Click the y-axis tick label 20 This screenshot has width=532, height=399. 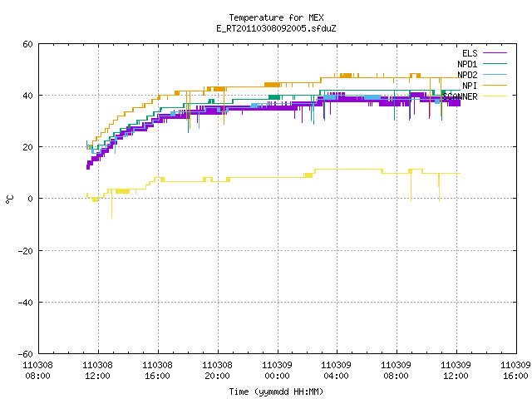click(27, 147)
